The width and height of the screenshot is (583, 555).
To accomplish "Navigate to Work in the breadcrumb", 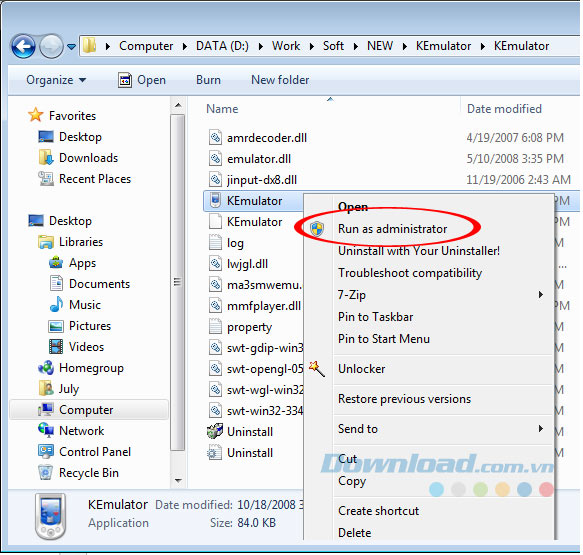I will (x=286, y=46).
